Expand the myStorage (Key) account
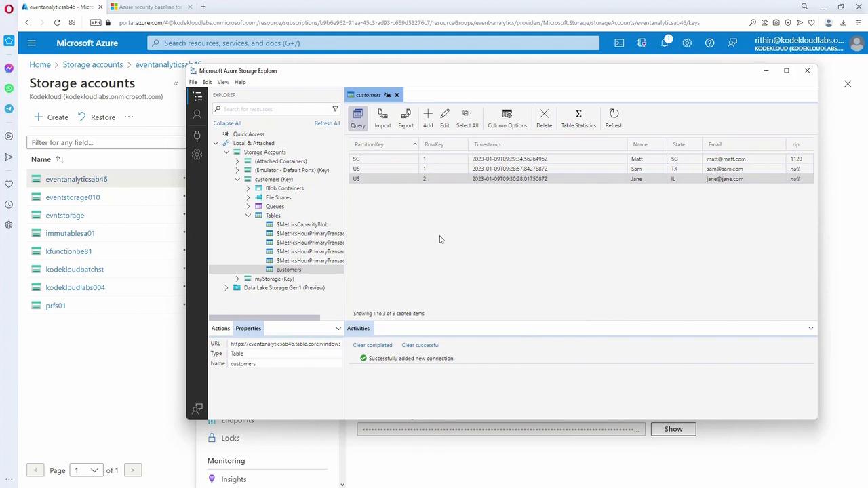Image resolution: width=868 pixels, height=488 pixels. coord(237,279)
